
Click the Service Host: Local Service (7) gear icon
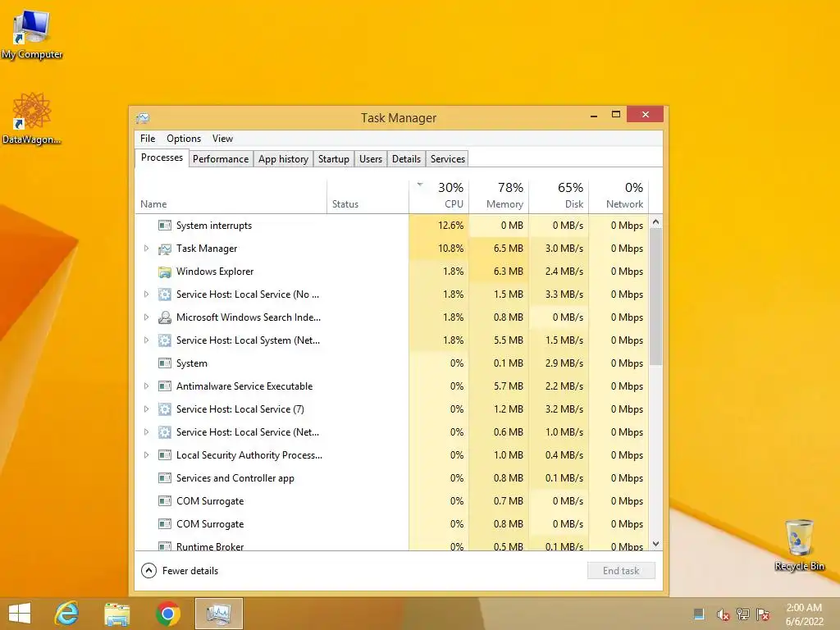165,409
